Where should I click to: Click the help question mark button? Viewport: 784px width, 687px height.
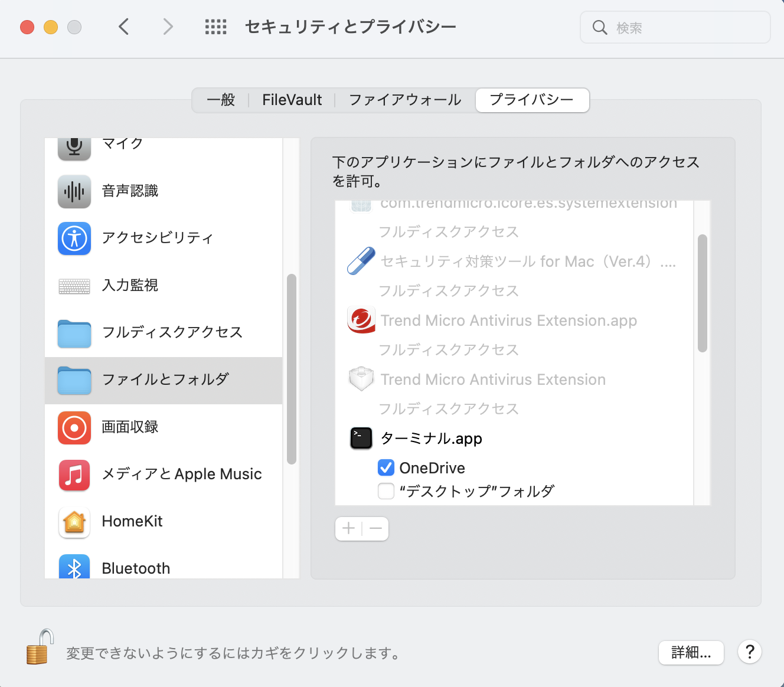(x=750, y=652)
